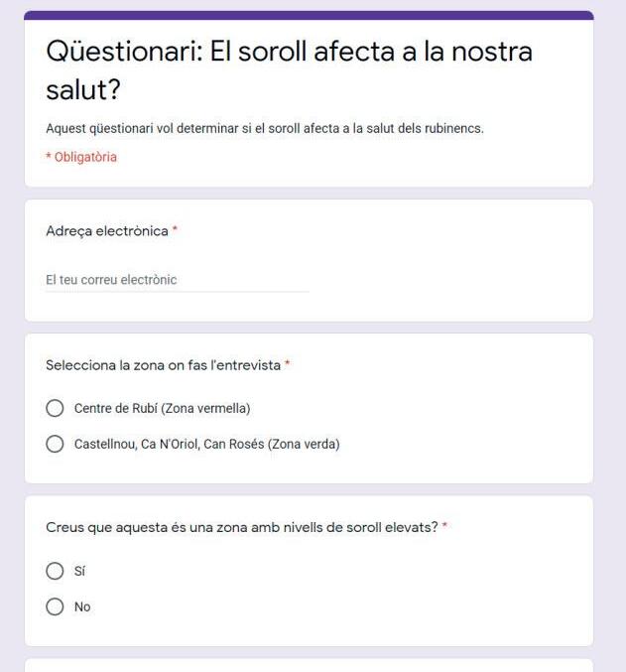The image size is (626, 672).
Task: Click the red asterisk beside Adreça electrònica
Action: [176, 230]
